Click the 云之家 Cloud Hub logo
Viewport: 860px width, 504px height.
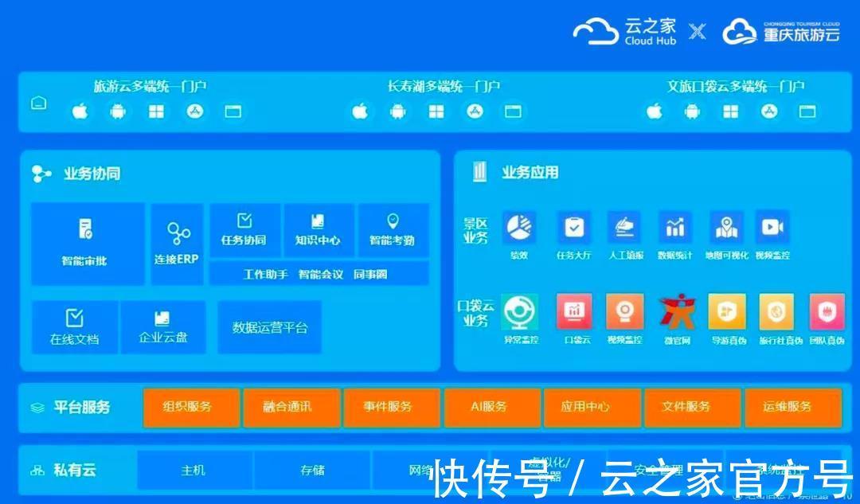(625, 31)
